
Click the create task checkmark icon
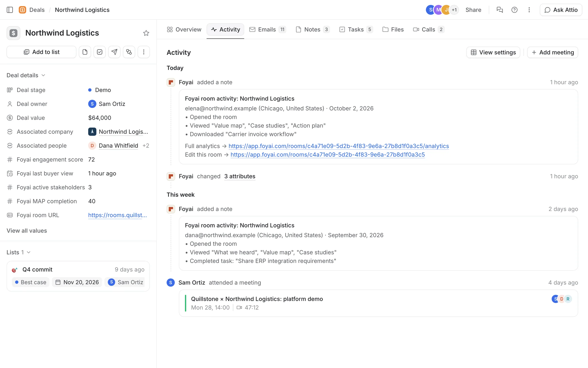tap(99, 52)
